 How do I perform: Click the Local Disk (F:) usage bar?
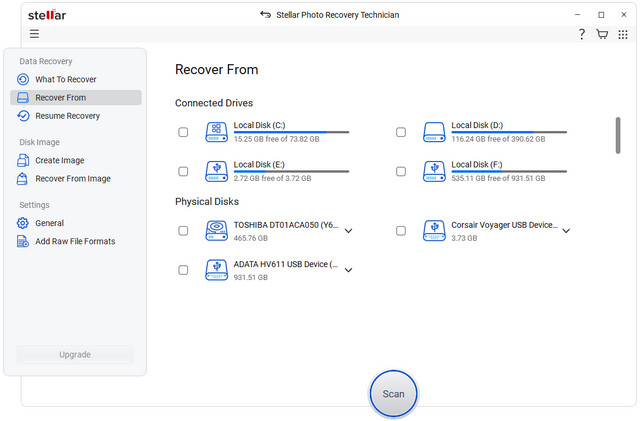(508, 171)
